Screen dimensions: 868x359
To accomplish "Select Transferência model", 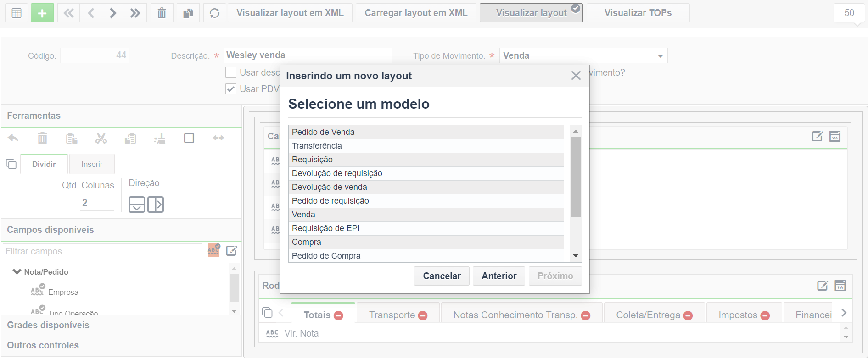I will coord(426,146).
